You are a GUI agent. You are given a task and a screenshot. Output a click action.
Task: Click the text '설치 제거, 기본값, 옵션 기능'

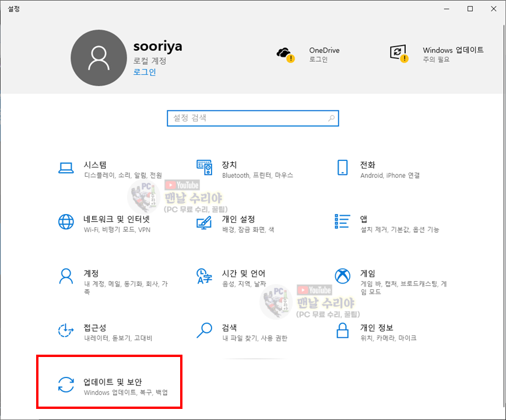pyautogui.click(x=399, y=229)
